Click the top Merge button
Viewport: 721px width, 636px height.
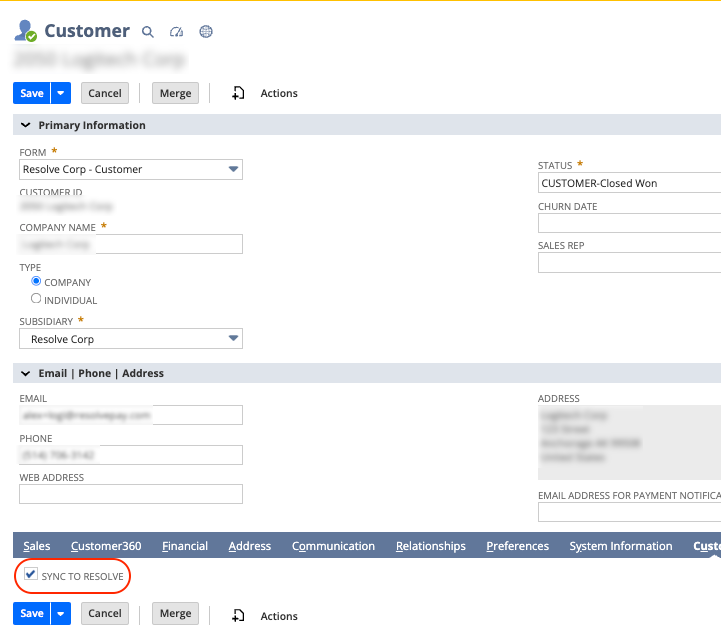pos(175,93)
